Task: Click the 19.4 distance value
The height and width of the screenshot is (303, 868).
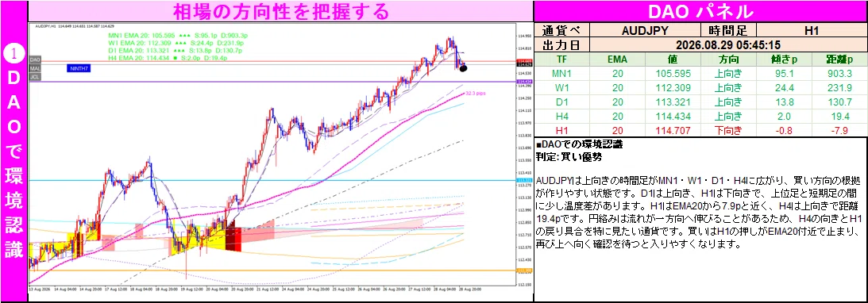Action: 839,116
